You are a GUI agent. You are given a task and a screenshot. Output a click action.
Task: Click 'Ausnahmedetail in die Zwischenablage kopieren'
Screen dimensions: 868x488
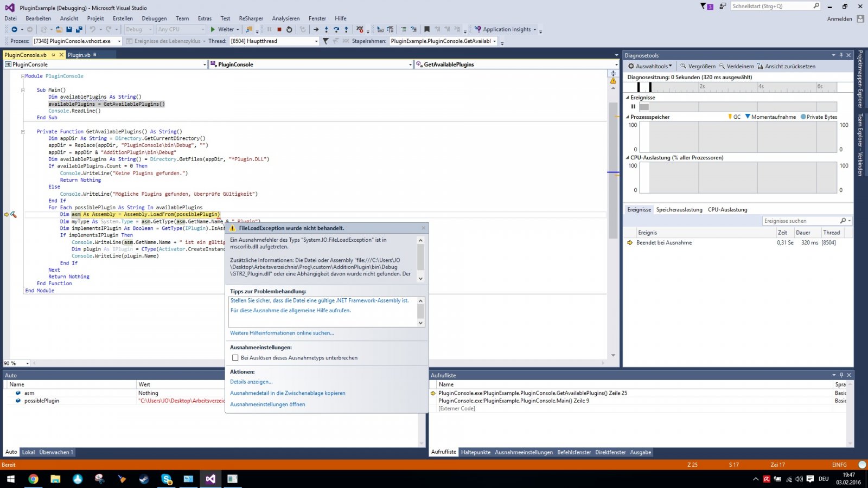click(288, 393)
